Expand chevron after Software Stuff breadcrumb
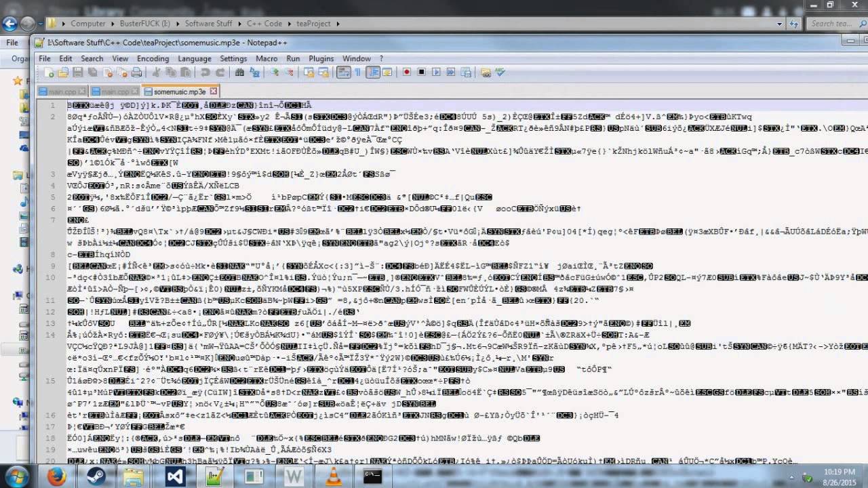Image resolution: width=868 pixels, height=488 pixels. (238, 24)
